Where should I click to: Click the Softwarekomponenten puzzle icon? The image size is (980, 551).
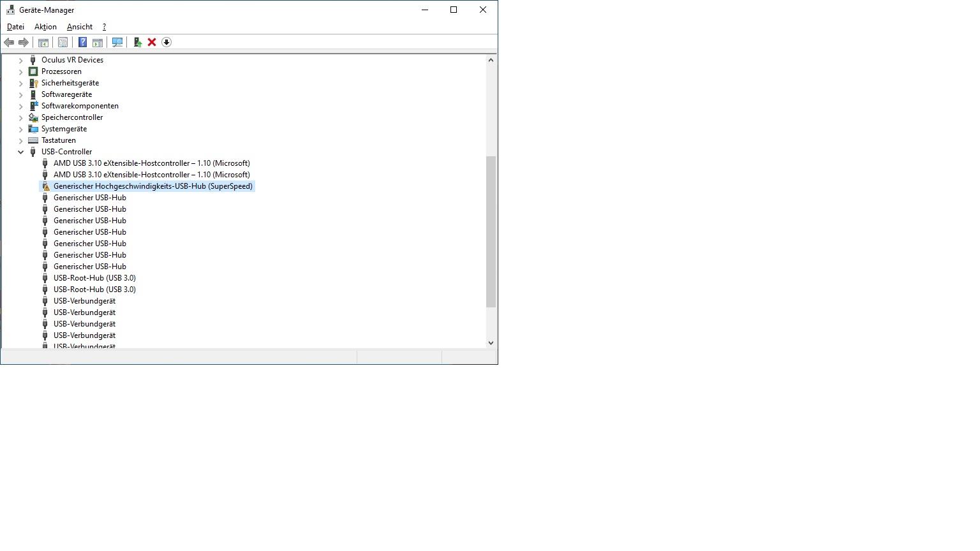click(x=33, y=106)
